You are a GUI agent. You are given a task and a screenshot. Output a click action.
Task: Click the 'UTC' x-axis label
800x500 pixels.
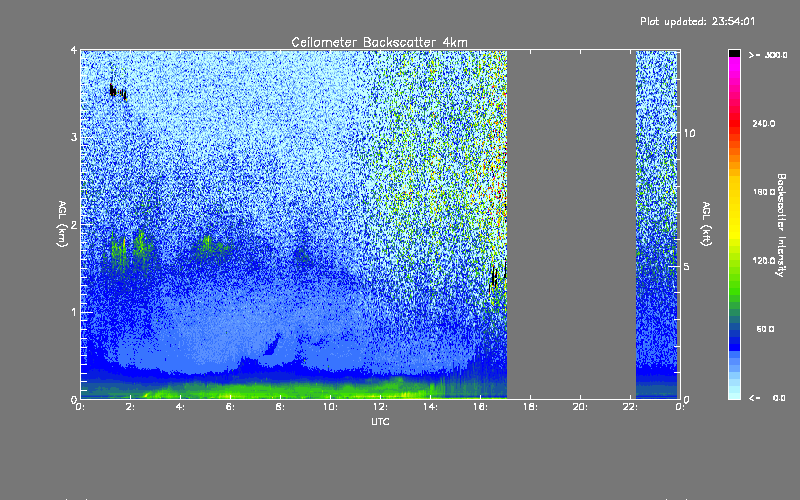click(380, 421)
